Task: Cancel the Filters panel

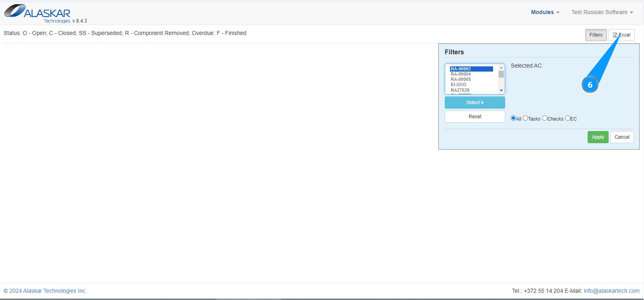Action: (x=622, y=137)
